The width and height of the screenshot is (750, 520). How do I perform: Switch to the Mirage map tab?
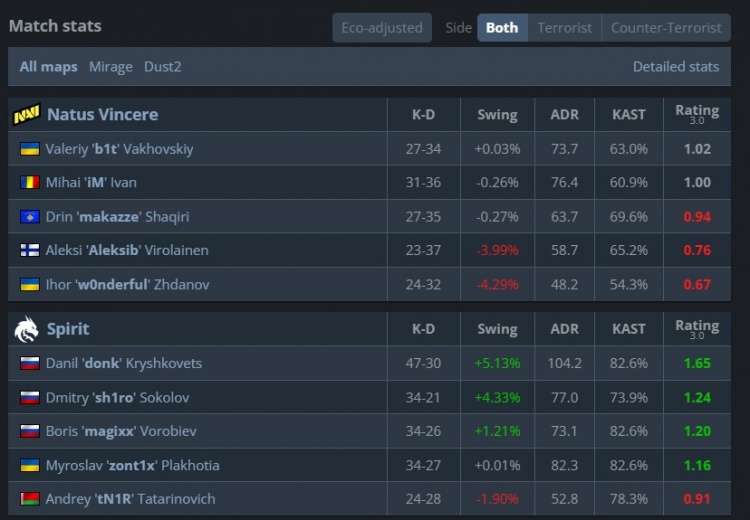(x=111, y=67)
